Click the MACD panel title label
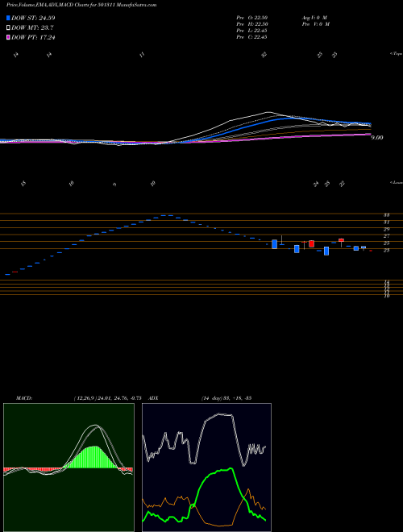Viewport: 403px width, 532px height. tap(23, 398)
